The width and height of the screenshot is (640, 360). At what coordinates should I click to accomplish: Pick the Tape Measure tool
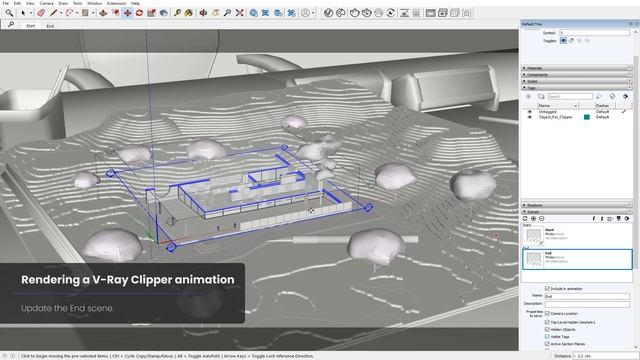pyautogui.click(x=177, y=13)
